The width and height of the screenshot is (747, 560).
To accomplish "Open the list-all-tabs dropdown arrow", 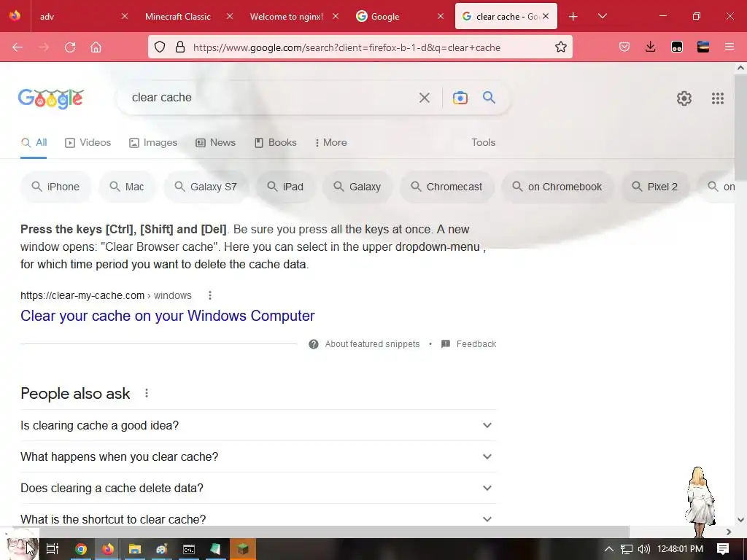I will (602, 17).
